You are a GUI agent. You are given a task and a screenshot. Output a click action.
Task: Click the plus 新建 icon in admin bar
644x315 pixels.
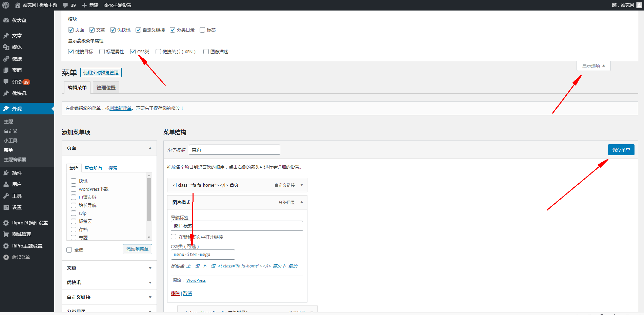tap(84, 5)
